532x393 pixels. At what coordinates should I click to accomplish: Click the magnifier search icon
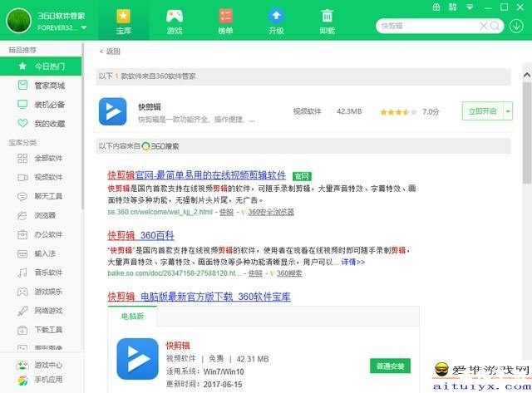(495, 26)
